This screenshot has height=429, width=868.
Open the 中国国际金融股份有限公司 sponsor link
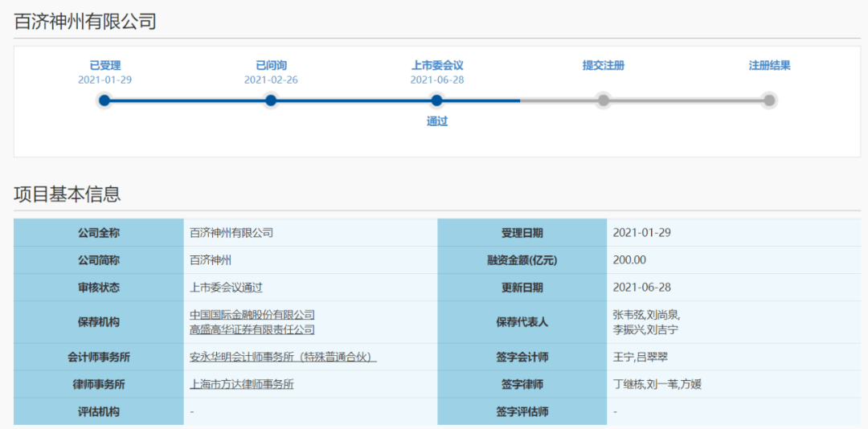252,315
